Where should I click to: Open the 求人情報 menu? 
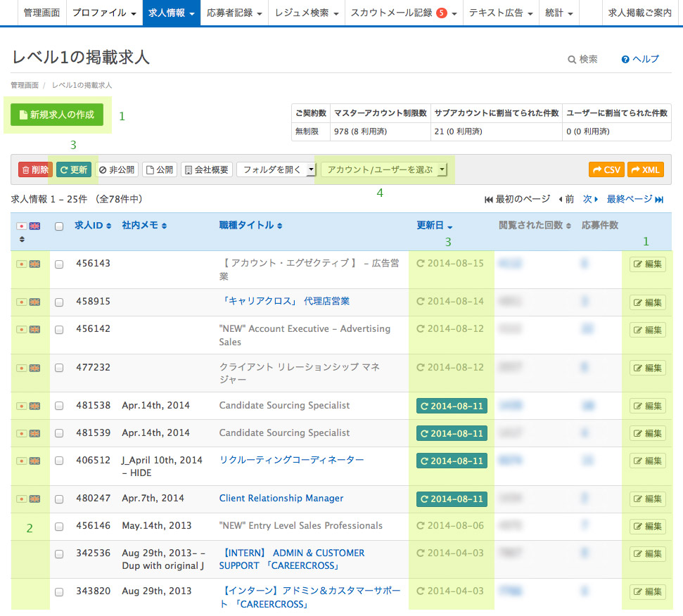click(x=171, y=13)
